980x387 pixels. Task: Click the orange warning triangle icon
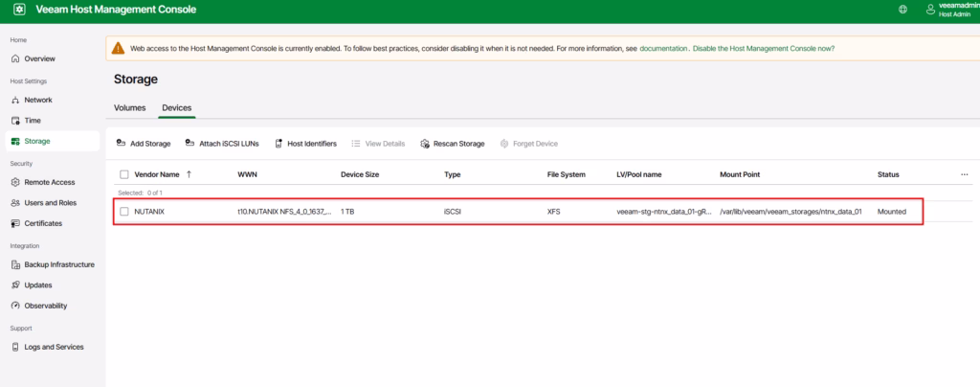(x=118, y=48)
